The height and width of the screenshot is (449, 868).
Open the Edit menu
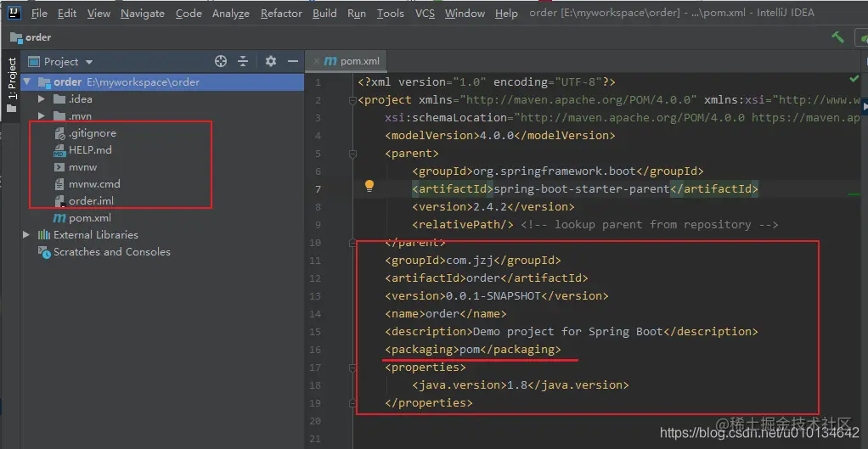tap(67, 14)
